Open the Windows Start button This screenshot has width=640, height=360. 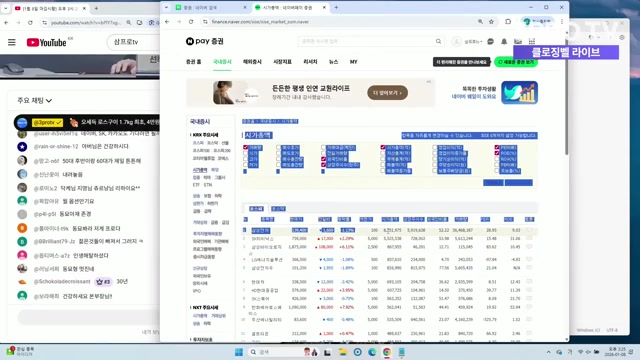[239, 352]
